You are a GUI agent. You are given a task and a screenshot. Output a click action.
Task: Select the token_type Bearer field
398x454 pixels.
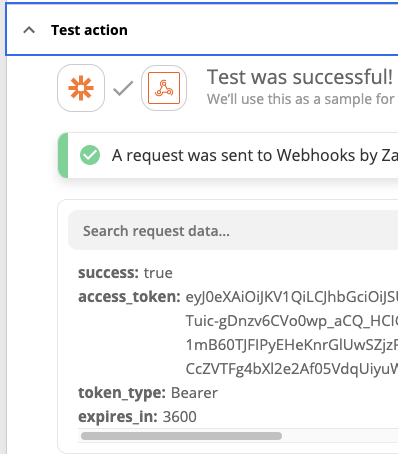(148, 393)
